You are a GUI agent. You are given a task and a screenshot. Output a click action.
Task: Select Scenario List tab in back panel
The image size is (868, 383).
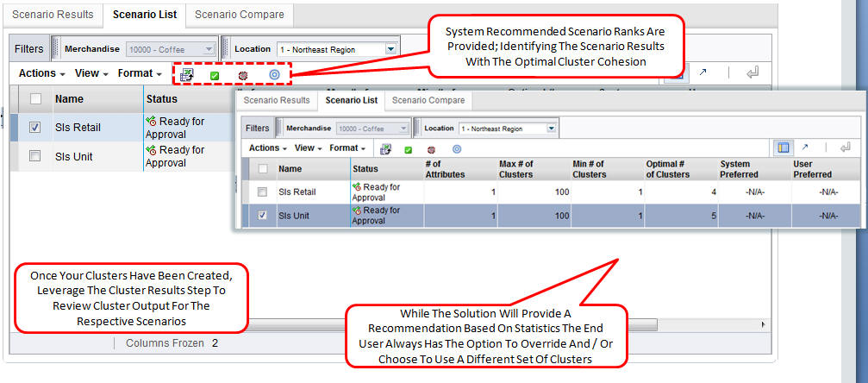pos(145,15)
